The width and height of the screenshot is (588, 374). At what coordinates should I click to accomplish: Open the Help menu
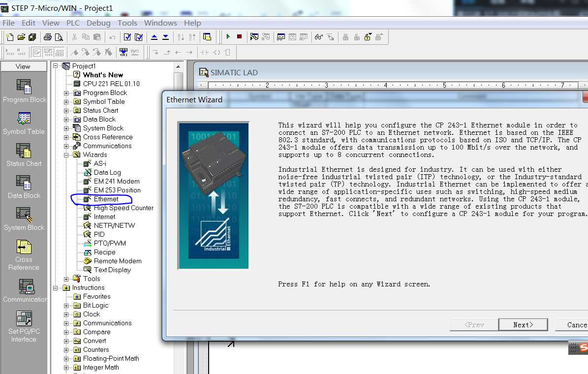[x=192, y=23]
